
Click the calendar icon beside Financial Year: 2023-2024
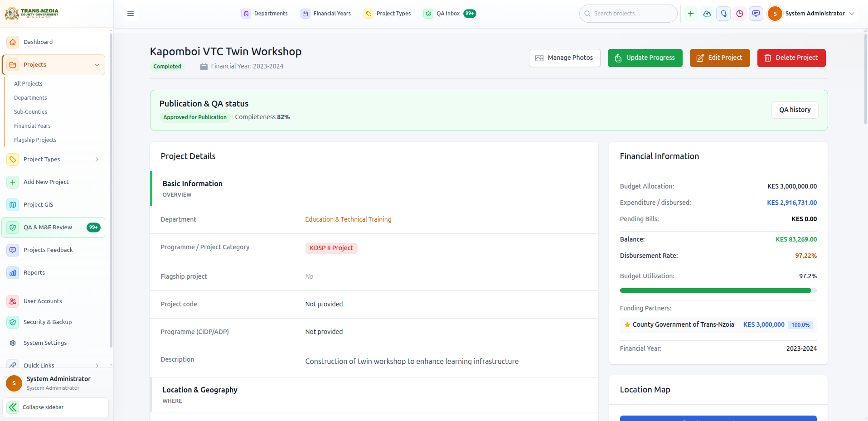pos(204,67)
